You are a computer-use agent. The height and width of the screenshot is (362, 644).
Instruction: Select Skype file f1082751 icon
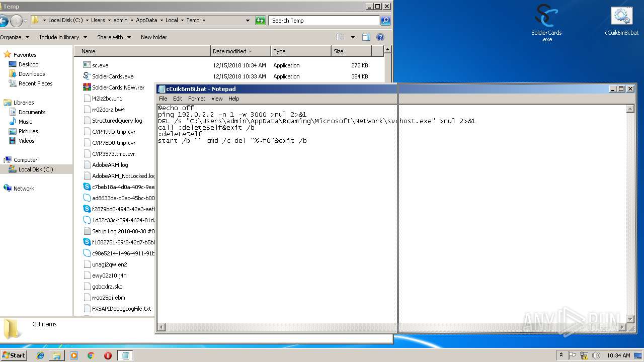click(87, 242)
